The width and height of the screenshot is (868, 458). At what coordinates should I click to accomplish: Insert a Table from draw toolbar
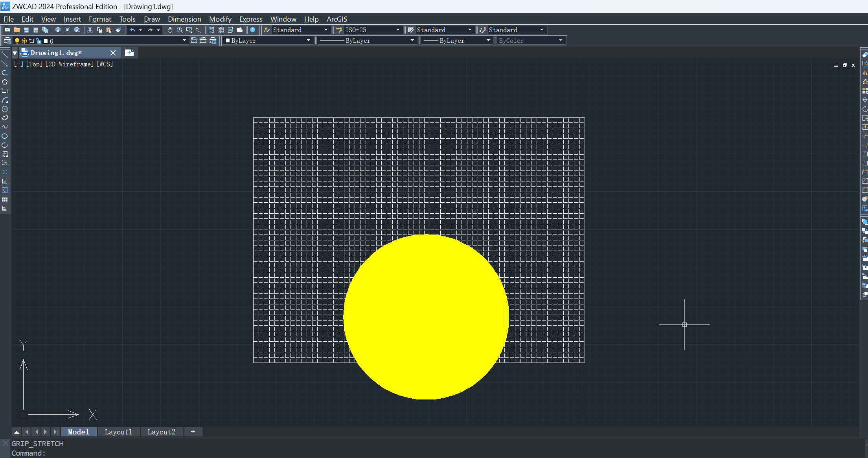tap(5, 199)
